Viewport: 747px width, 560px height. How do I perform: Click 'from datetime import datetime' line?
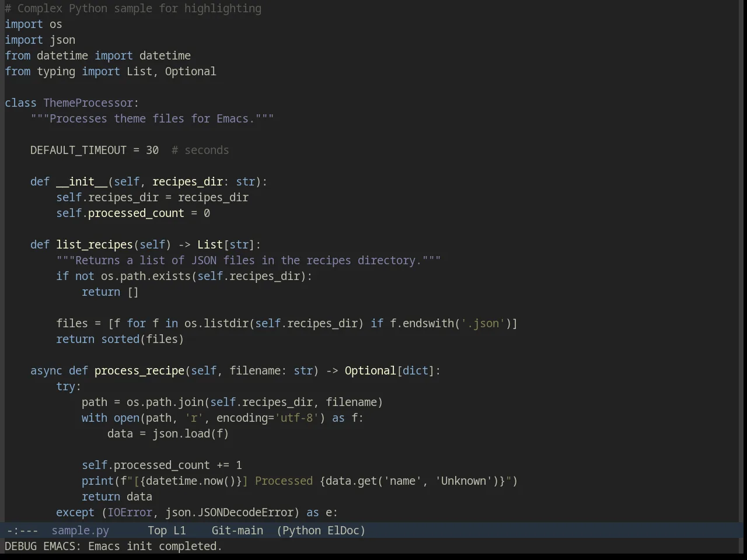point(97,55)
